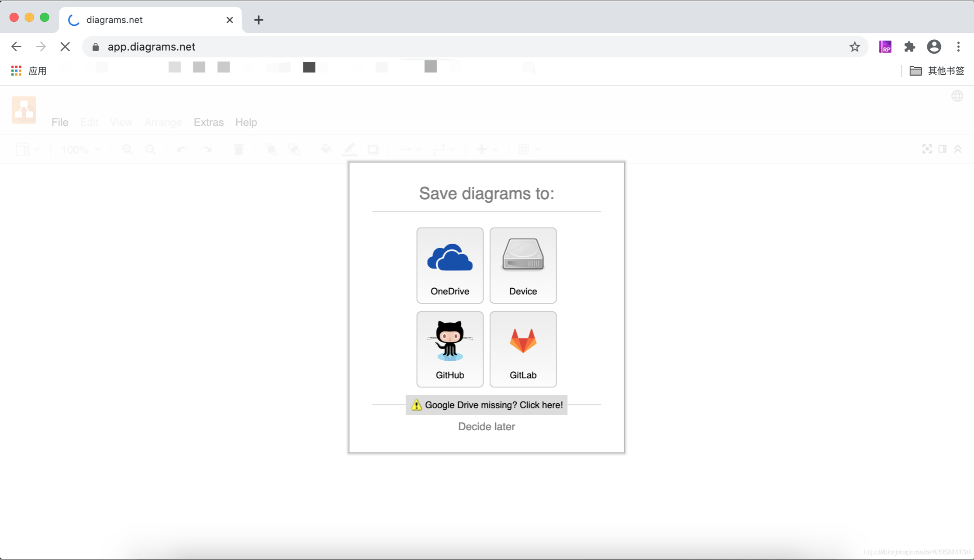The height and width of the screenshot is (560, 974).
Task: Click the fullscreen icon in toolbar
Action: tap(927, 149)
